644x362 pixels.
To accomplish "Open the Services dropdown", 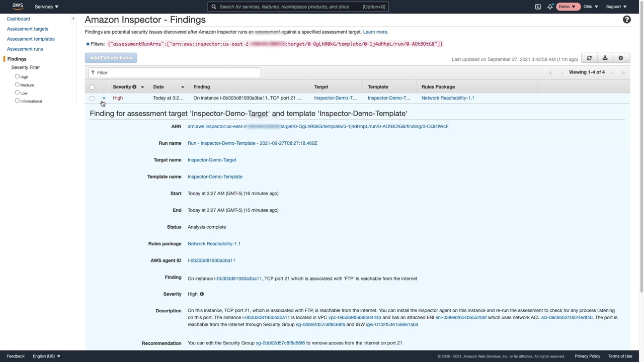I will click(46, 7).
